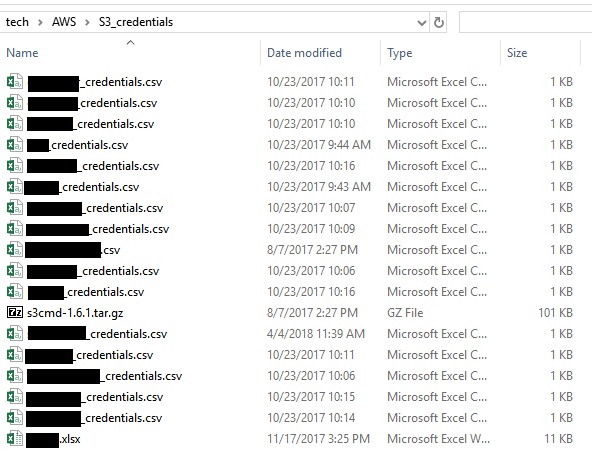The width and height of the screenshot is (592, 467).
Task: Select the Excel workbook icon of the .xlsx file
Action: tap(15, 439)
